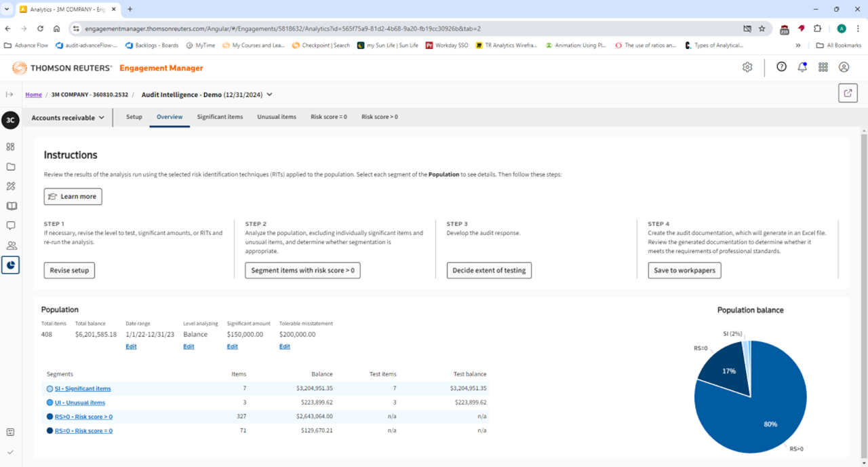The image size is (868, 467).
Task: Click the Segment items with risk score > 0 button
Action: [x=302, y=270]
